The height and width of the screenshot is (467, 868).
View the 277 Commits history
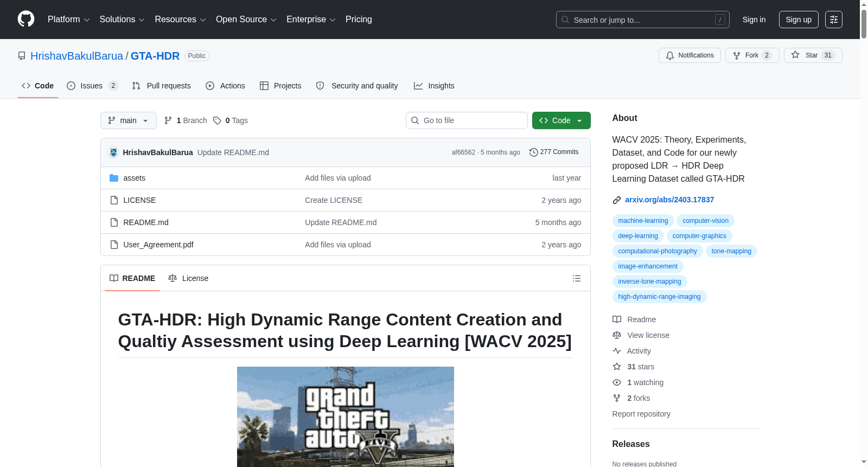point(554,152)
